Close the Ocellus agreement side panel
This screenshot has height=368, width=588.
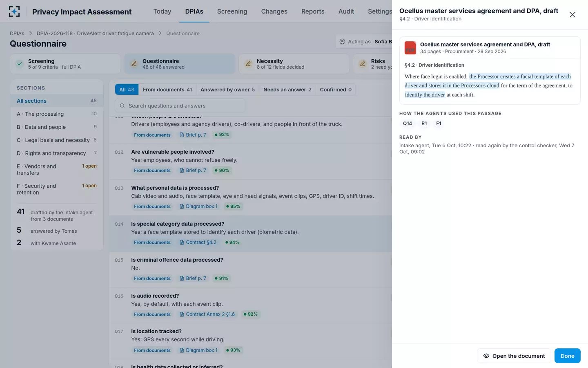tap(572, 15)
